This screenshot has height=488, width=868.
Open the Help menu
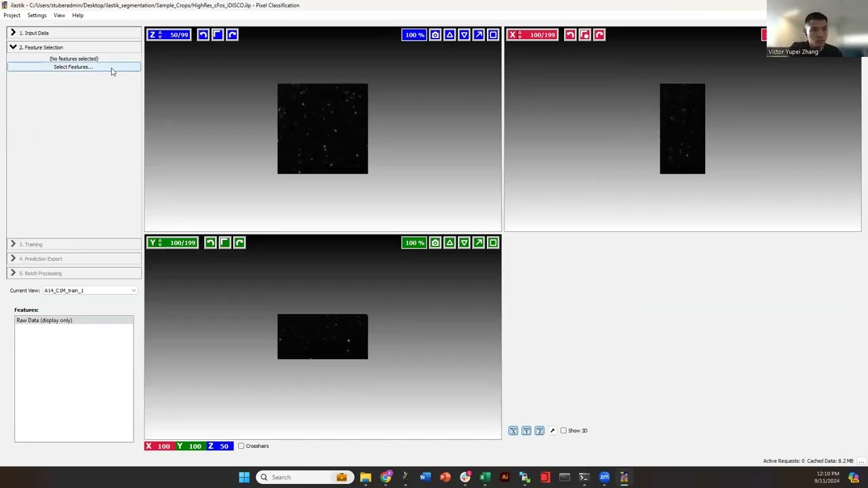[78, 15]
